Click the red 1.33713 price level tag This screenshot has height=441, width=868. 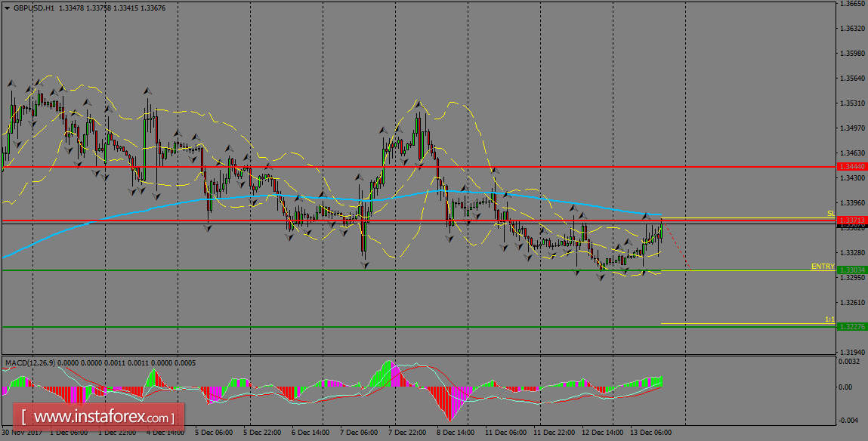point(852,220)
